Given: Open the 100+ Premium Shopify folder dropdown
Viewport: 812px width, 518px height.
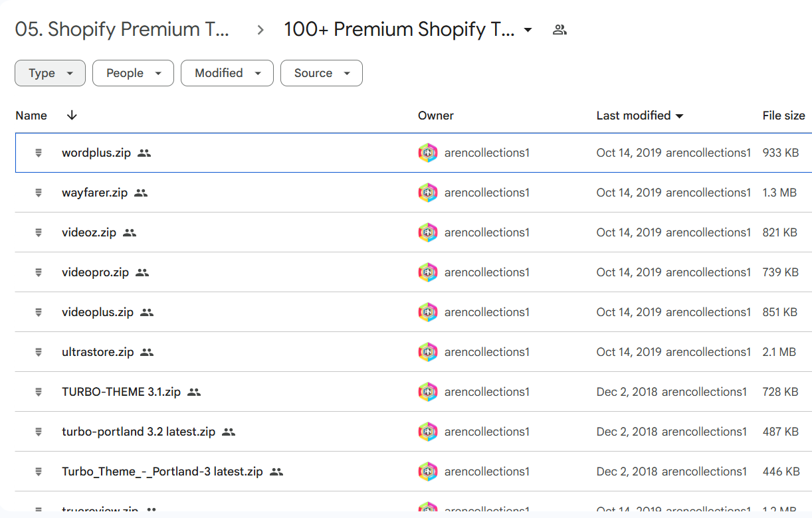Looking at the screenshot, I should pyautogui.click(x=528, y=30).
